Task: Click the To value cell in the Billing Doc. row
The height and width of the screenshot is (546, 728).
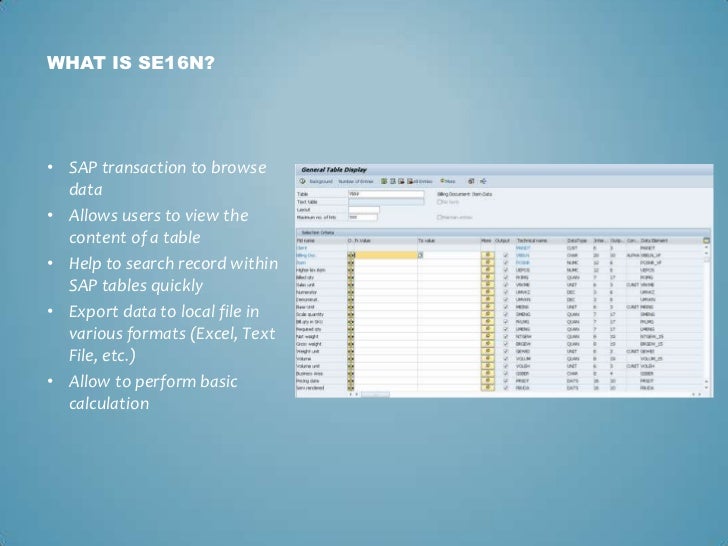Action: [x=451, y=255]
